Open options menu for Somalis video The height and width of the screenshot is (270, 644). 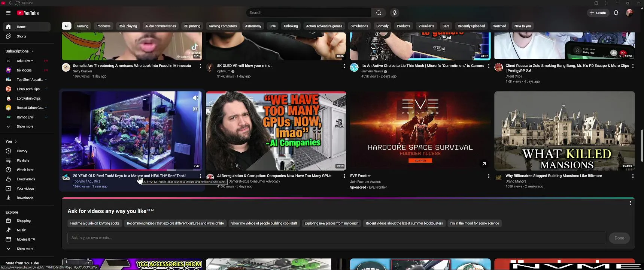pos(200,66)
